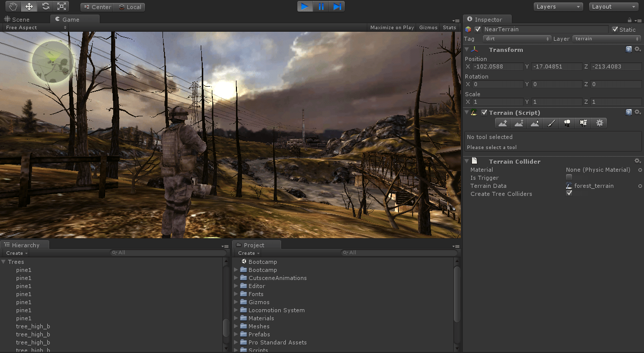Image resolution: width=644 pixels, height=353 pixels.
Task: Select the Place Trees terrain tool
Action: coord(567,123)
